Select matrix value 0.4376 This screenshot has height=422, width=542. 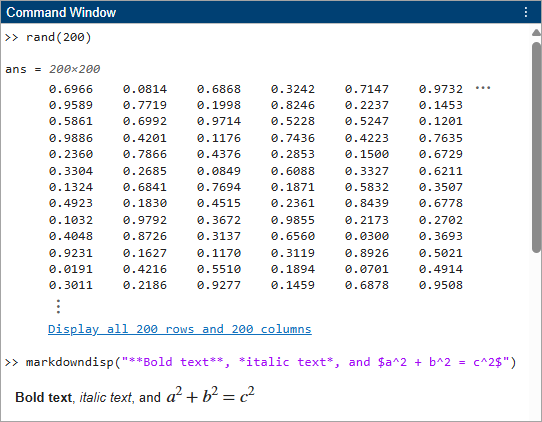click(x=219, y=154)
